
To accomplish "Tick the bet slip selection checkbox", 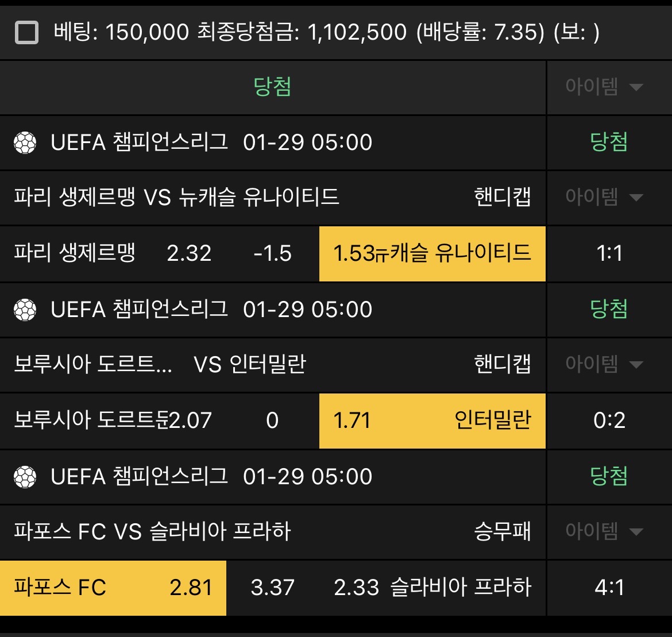I will point(27,33).
